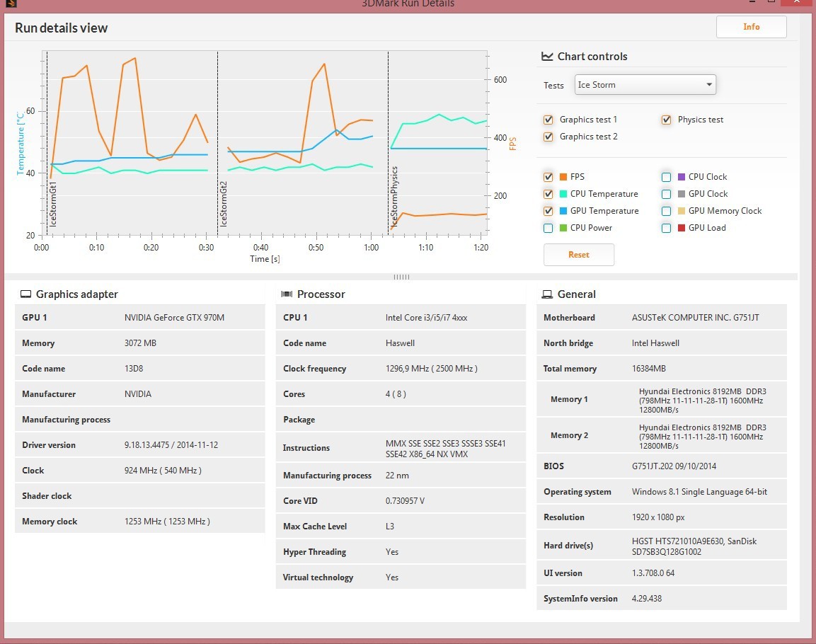Select the UI version 1.3.708.0 64 value

click(653, 573)
